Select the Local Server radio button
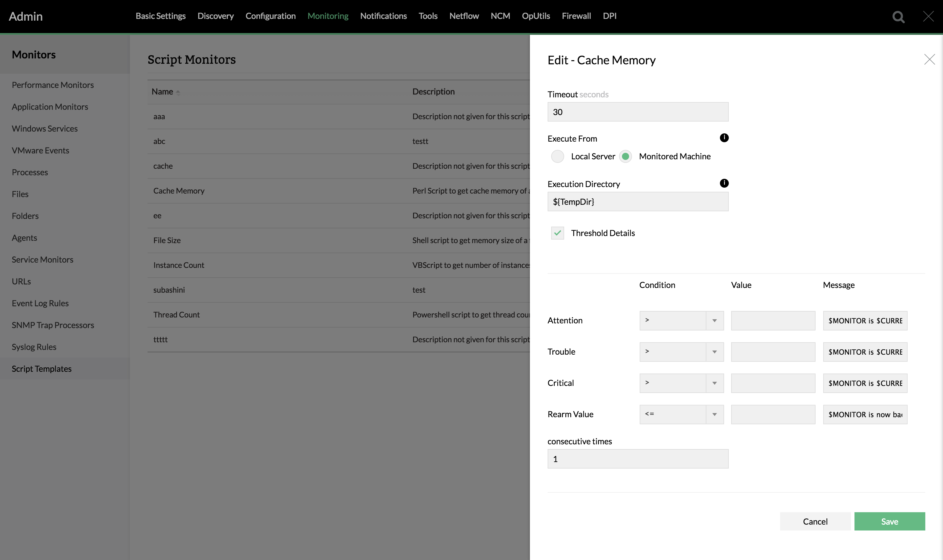The height and width of the screenshot is (560, 943). [557, 156]
